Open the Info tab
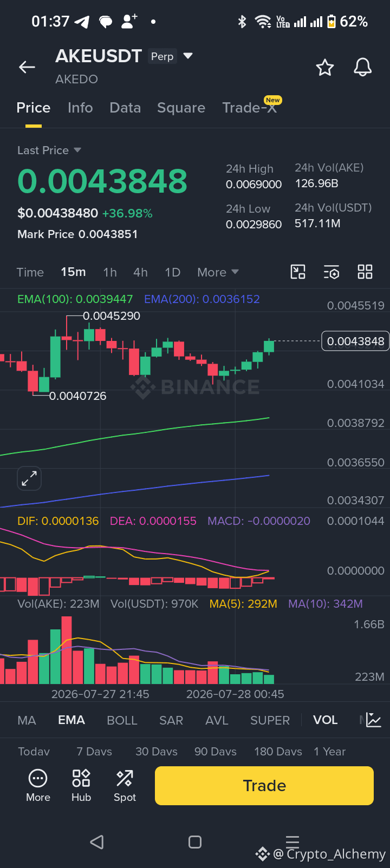Screen dimensions: 390x868 click(x=80, y=108)
